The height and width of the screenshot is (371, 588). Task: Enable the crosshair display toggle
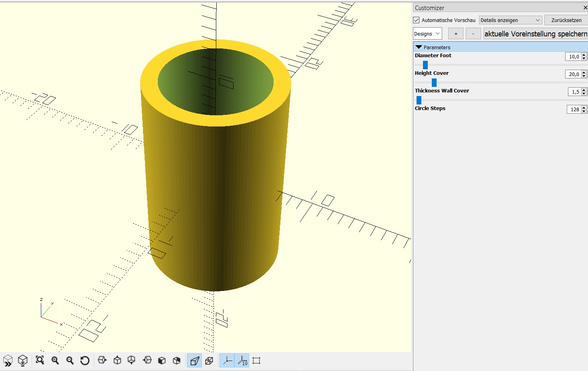[x=227, y=360]
